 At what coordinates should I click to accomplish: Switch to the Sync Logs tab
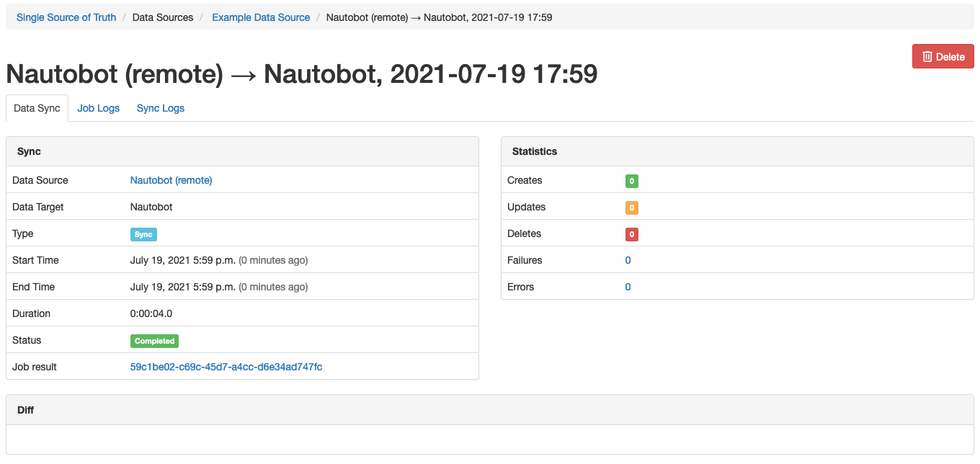(x=160, y=107)
